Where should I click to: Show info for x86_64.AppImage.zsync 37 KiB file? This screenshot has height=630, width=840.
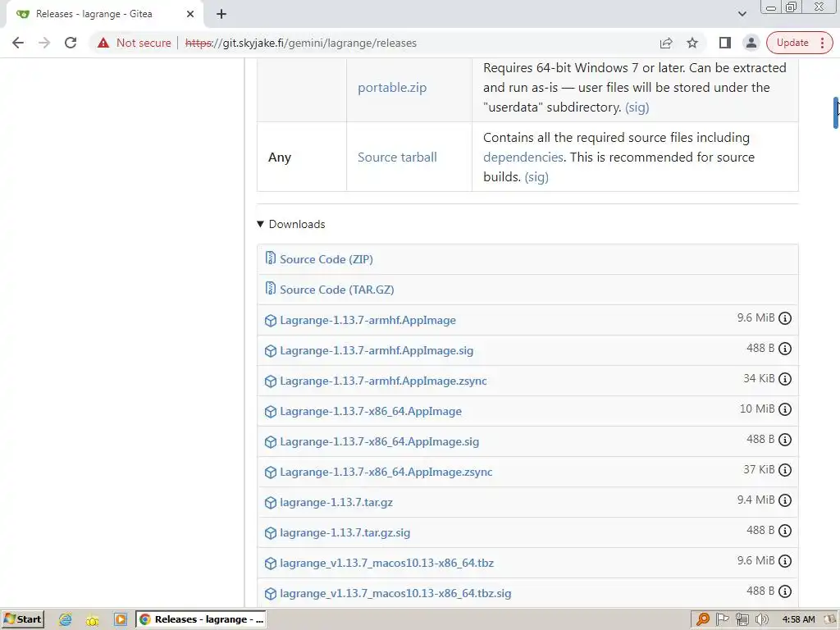pos(785,470)
